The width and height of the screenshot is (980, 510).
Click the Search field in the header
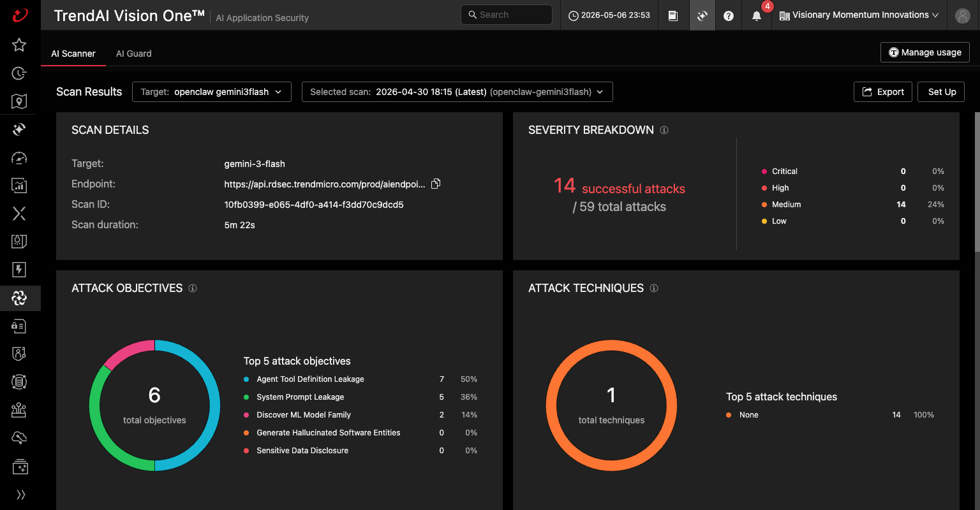pos(507,15)
